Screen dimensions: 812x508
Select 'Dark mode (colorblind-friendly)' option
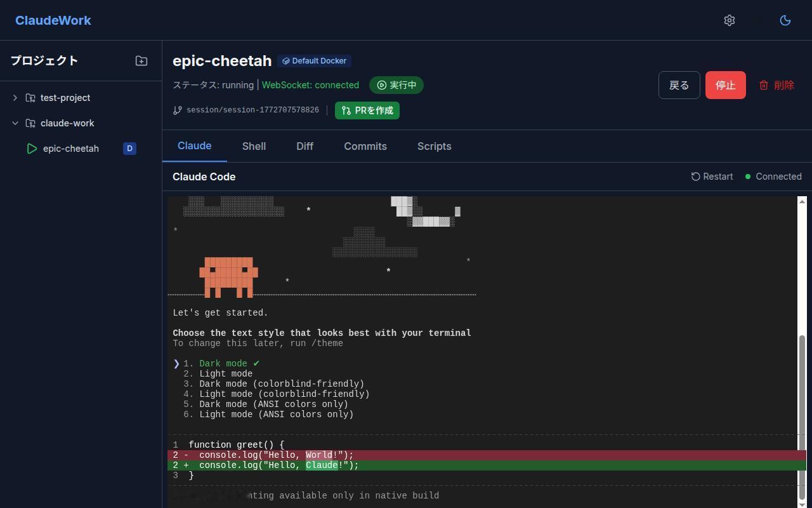[274, 384]
